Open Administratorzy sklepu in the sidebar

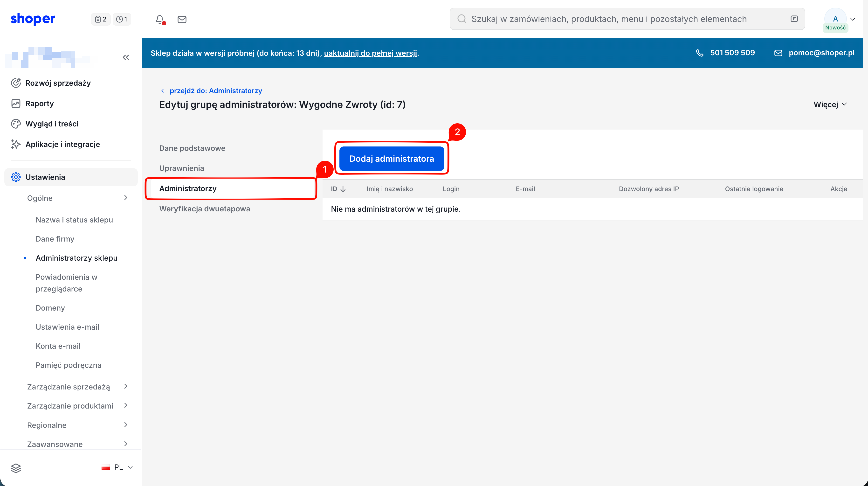76,258
